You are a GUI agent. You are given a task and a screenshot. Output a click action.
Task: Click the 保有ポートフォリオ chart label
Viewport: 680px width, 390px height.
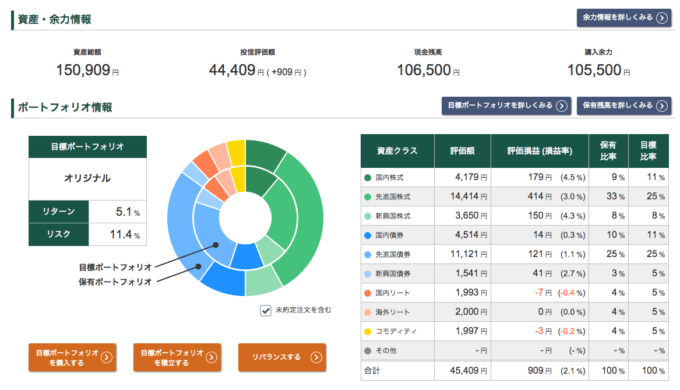point(115,282)
